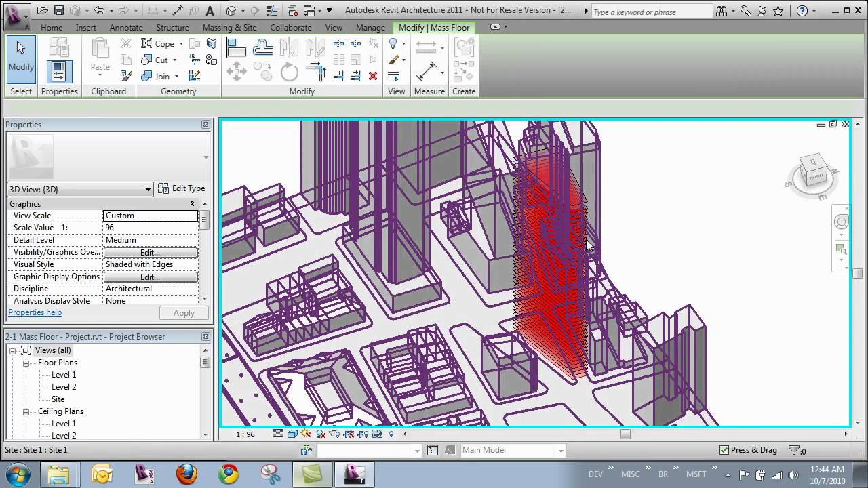Open the Properties help link
The height and width of the screenshot is (488, 868).
pyautogui.click(x=35, y=312)
